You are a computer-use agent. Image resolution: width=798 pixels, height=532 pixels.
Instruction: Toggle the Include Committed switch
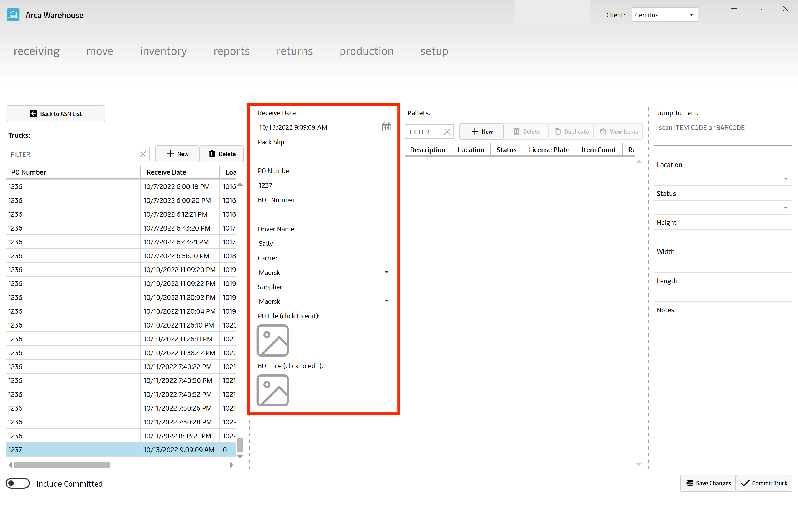17,483
